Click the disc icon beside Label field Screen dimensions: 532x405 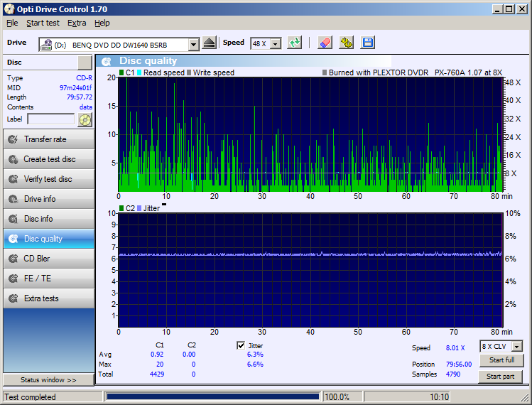[85, 120]
